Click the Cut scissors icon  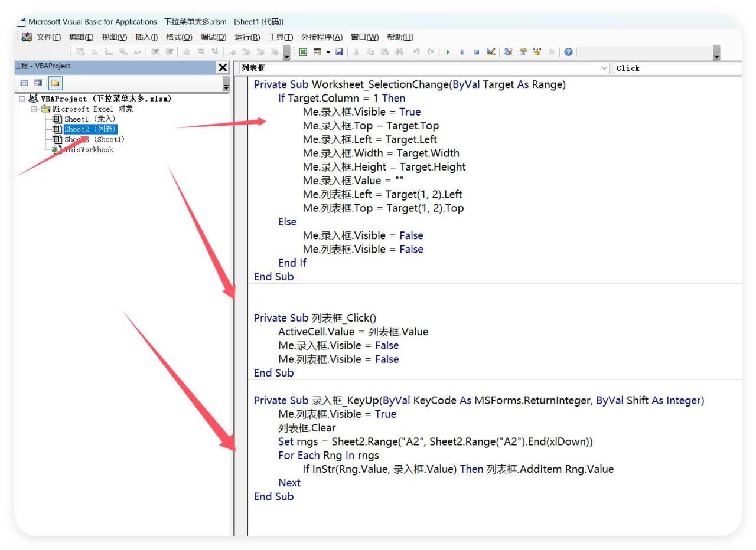pyautogui.click(x=356, y=52)
